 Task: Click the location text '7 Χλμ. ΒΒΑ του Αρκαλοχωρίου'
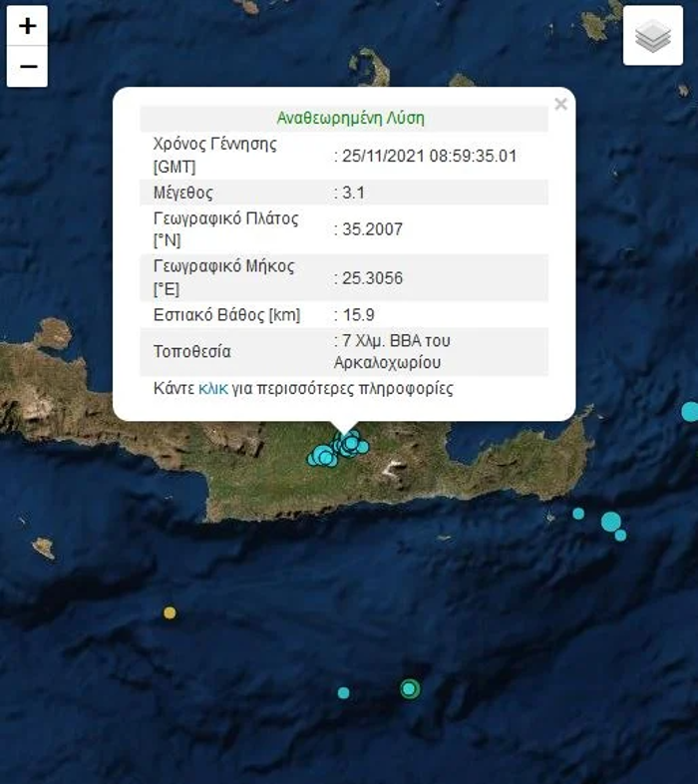(395, 351)
